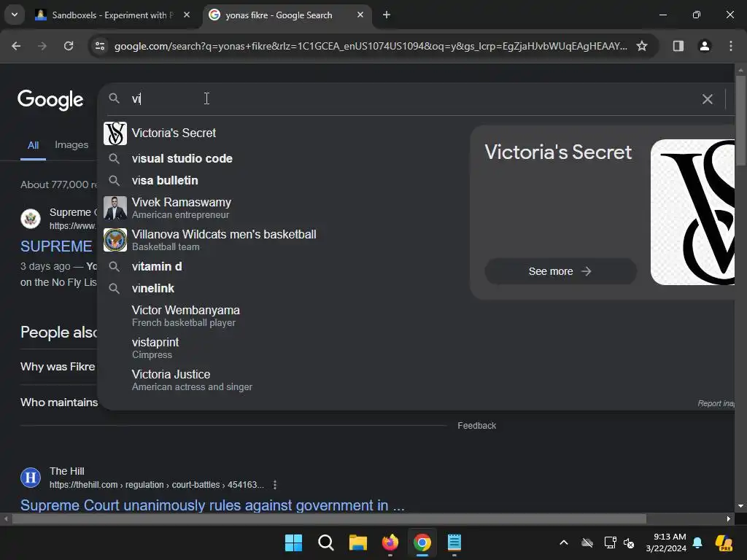Screen dimensions: 747x560
Task: Open a new browser tab
Action: (x=387, y=15)
